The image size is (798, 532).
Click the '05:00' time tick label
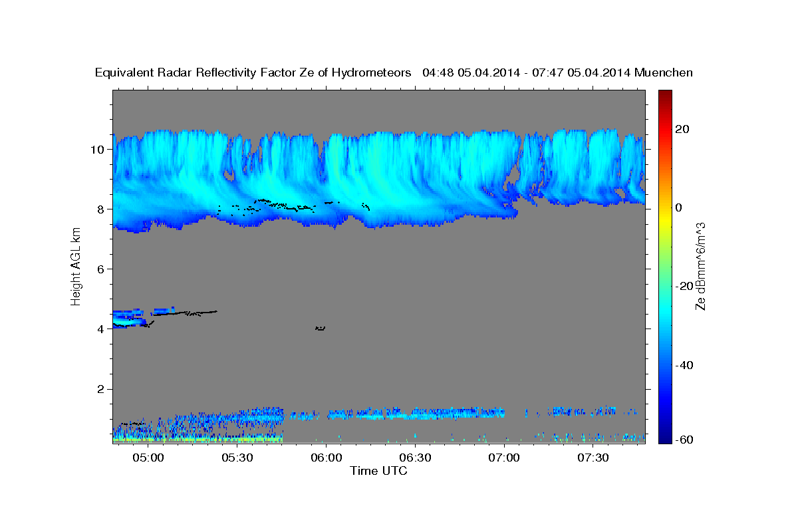point(148,458)
